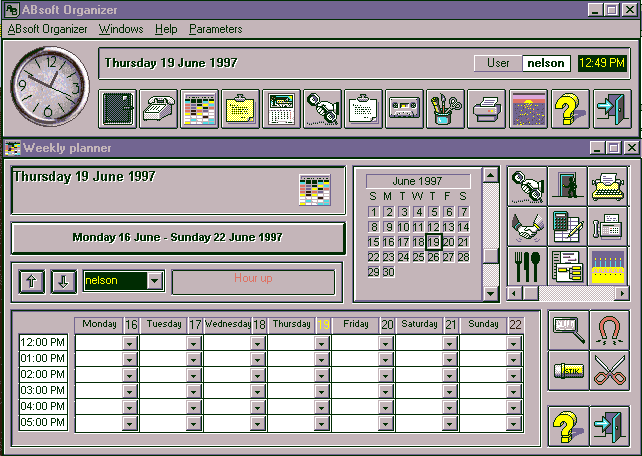642x456 pixels.
Task: Select June 25 in the mini calendar
Action: point(418,257)
